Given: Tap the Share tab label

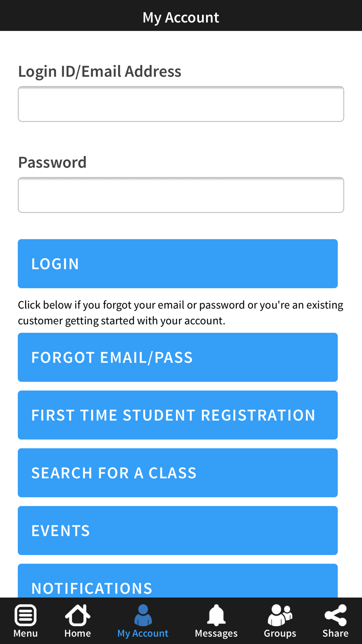Looking at the screenshot, I should tap(336, 633).
